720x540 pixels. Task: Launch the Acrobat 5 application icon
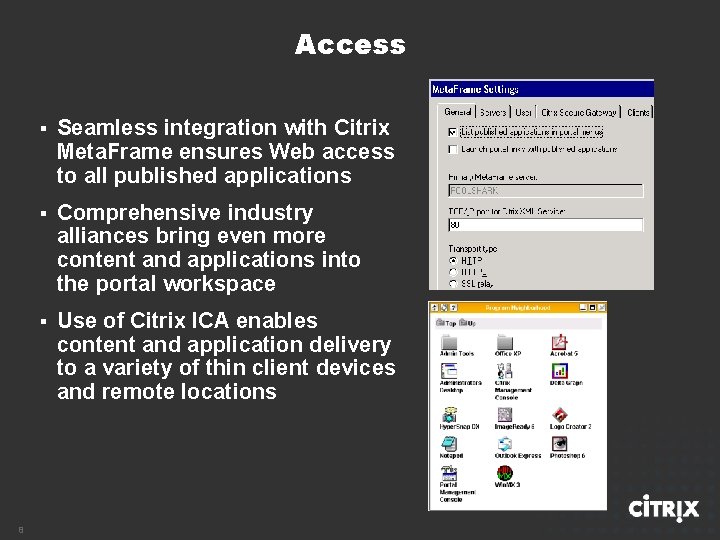[559, 342]
